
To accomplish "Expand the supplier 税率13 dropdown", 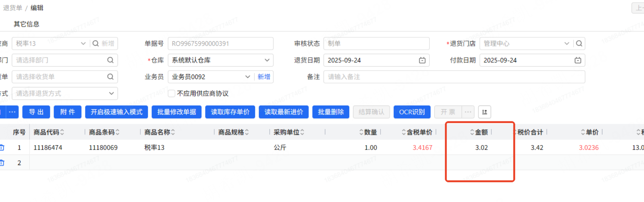I will point(83,43).
